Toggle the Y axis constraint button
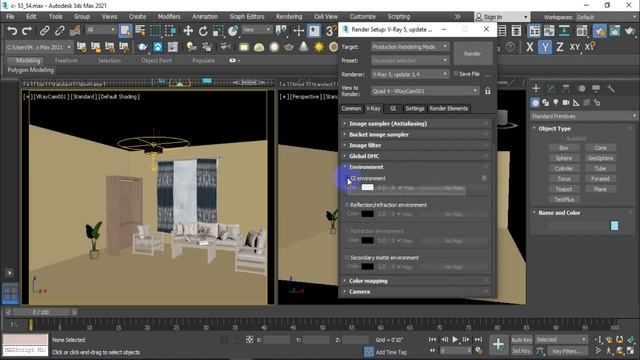The image size is (640, 360). click(x=545, y=47)
